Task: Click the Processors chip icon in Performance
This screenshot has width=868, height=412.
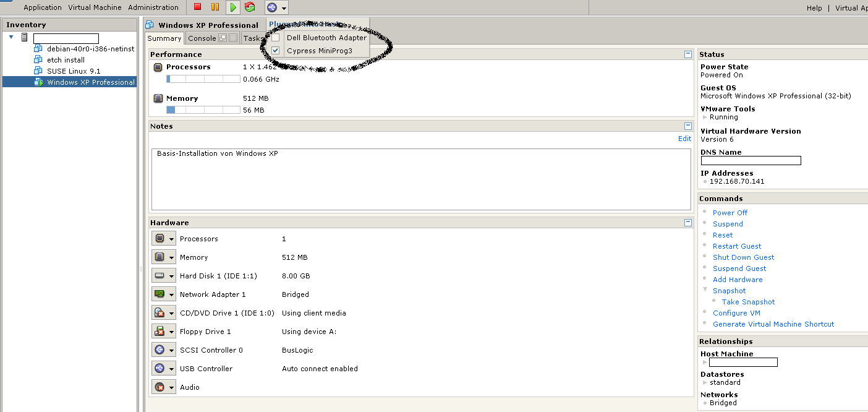Action: (x=158, y=67)
